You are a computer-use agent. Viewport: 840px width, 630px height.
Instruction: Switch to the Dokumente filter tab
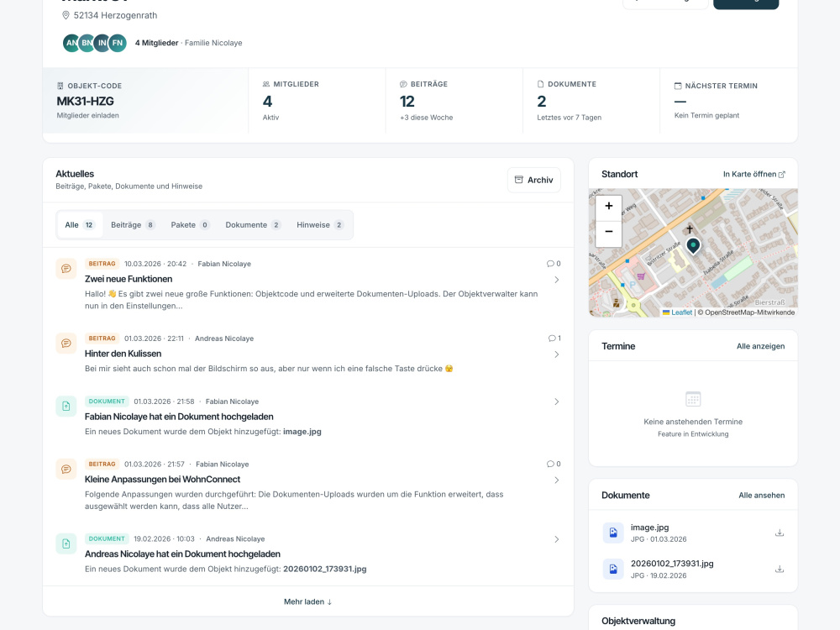pyautogui.click(x=253, y=225)
